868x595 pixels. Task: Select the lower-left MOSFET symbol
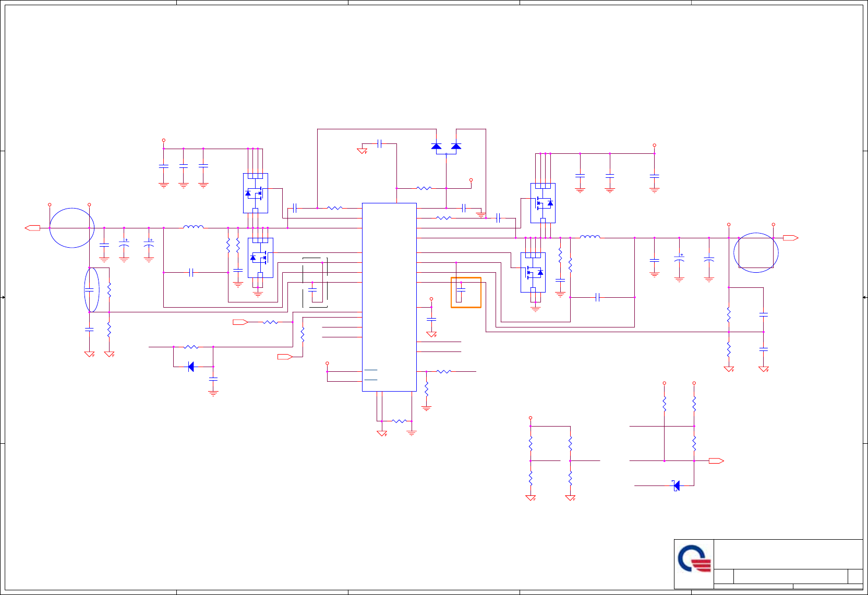[260, 258]
